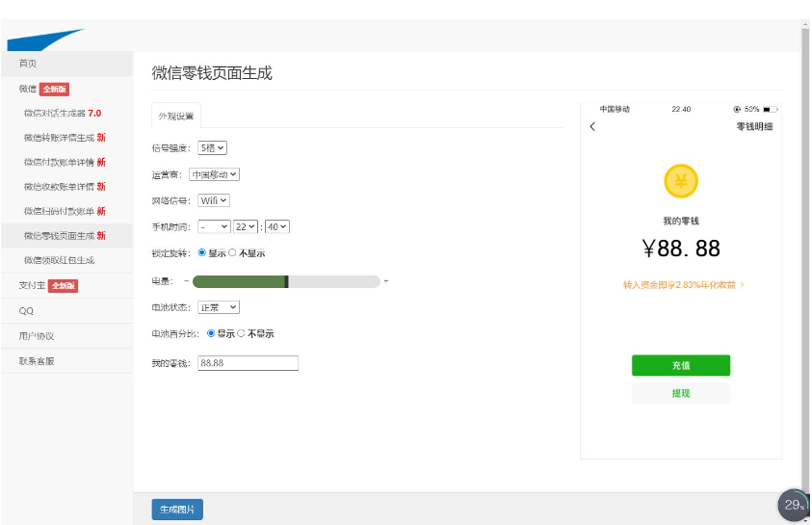
Task: Click the yellow yuan coin icon
Action: [x=681, y=181]
